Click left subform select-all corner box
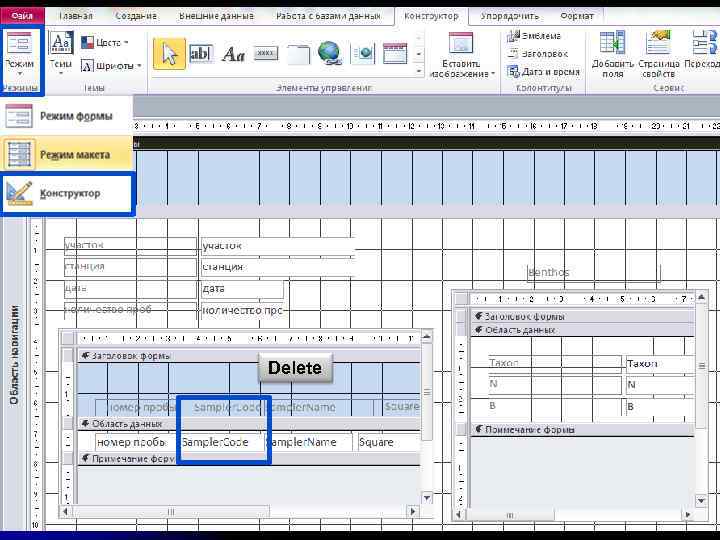The height and width of the screenshot is (540, 720). tap(68, 339)
